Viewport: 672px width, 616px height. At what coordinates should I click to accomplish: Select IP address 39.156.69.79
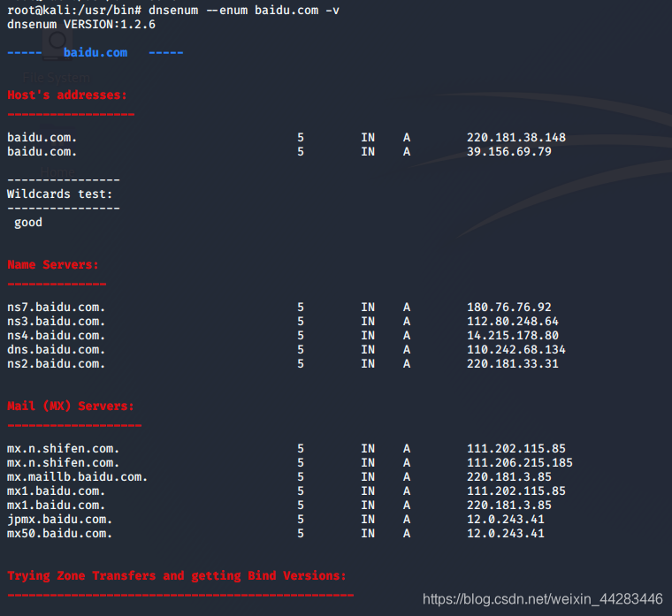tap(508, 152)
